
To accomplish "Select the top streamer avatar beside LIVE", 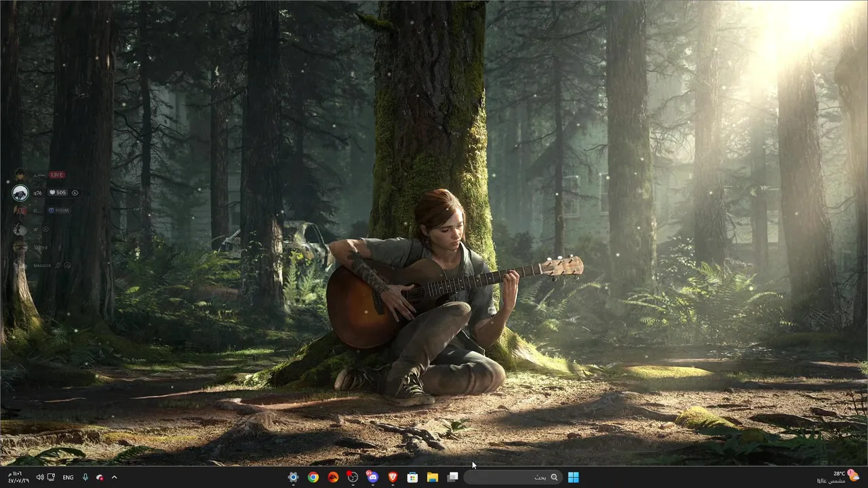I will coord(20,175).
